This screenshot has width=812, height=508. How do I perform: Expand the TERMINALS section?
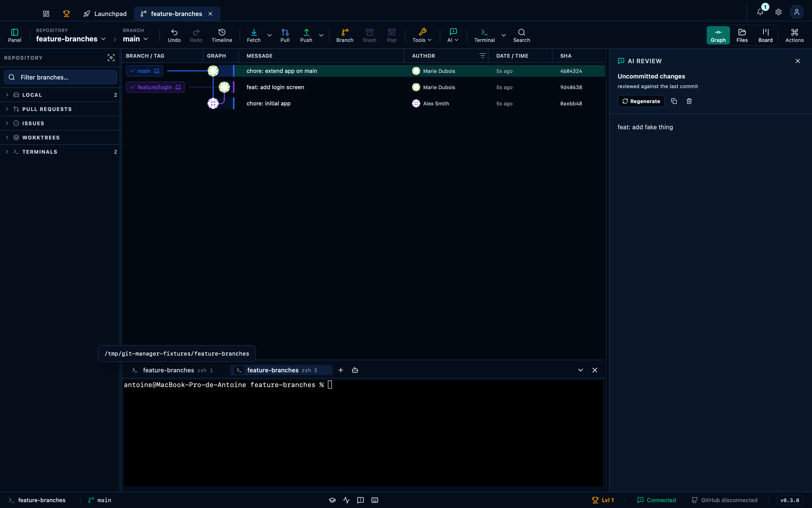click(x=61, y=152)
